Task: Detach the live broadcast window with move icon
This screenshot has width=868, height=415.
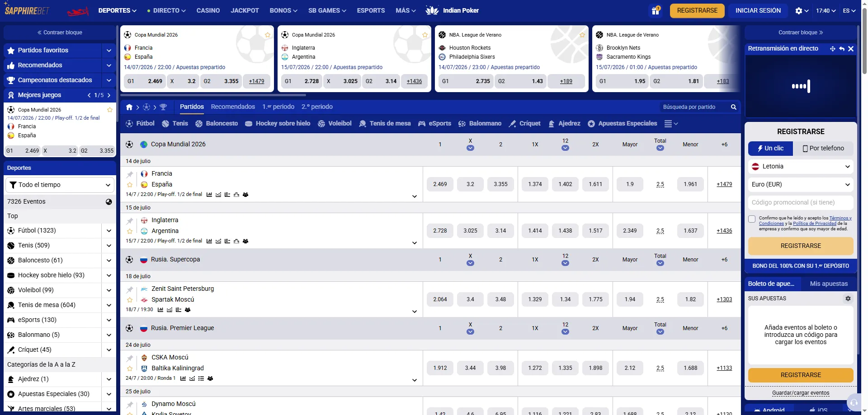Action: [832, 49]
